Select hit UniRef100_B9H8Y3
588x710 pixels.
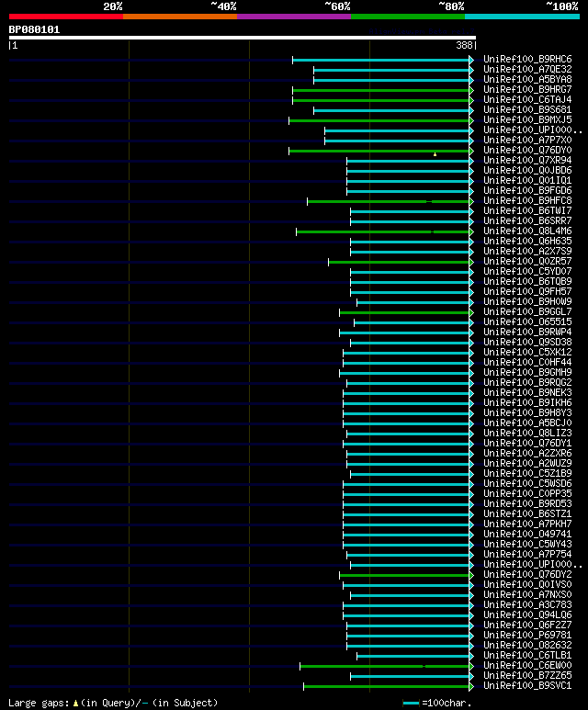pos(527,413)
